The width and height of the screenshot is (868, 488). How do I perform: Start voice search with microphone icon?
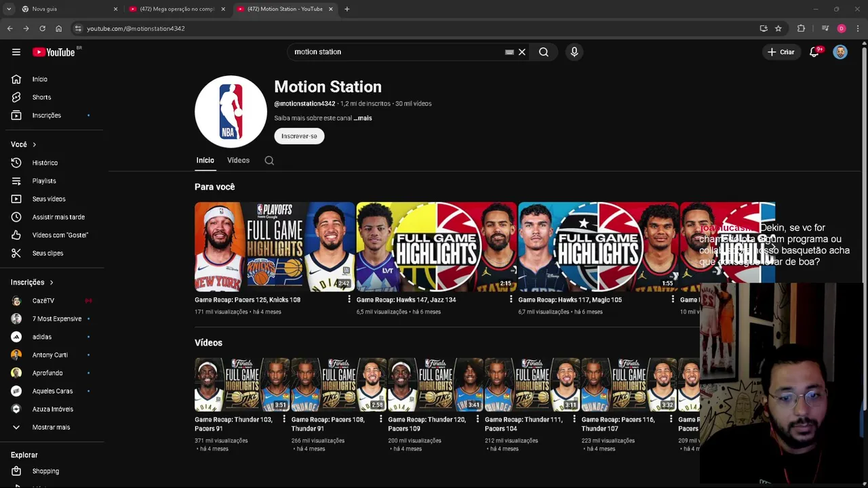pyautogui.click(x=574, y=52)
